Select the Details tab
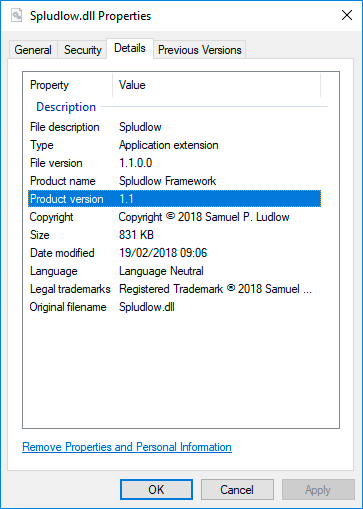 pyautogui.click(x=130, y=48)
